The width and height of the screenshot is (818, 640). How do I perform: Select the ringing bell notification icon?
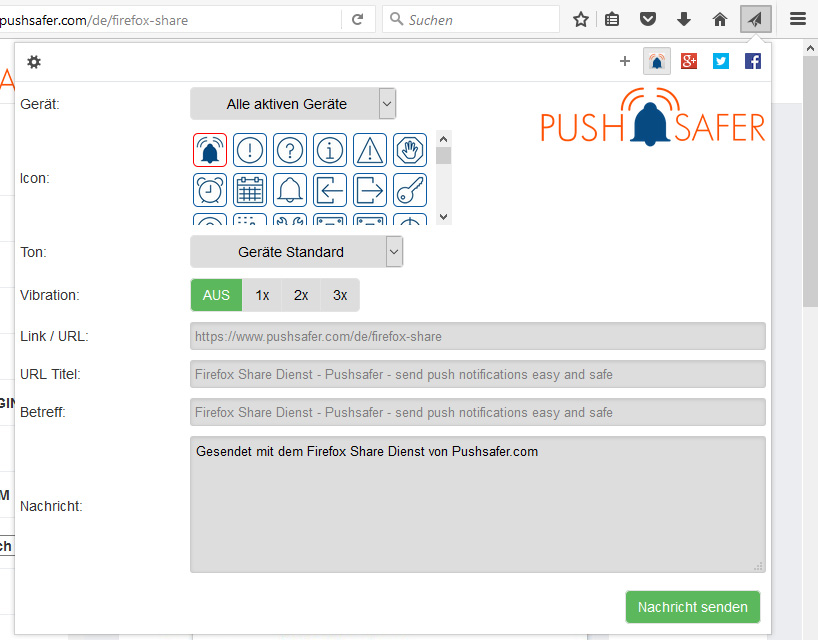(210, 150)
